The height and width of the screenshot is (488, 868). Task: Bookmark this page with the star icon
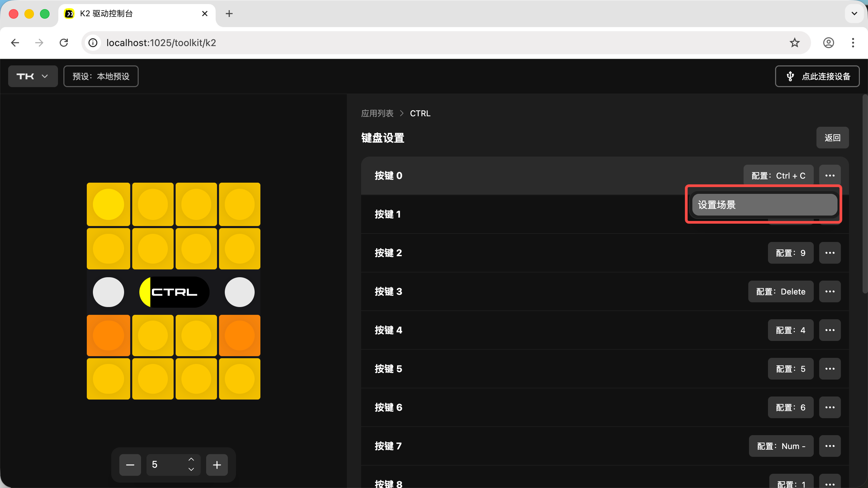point(794,43)
